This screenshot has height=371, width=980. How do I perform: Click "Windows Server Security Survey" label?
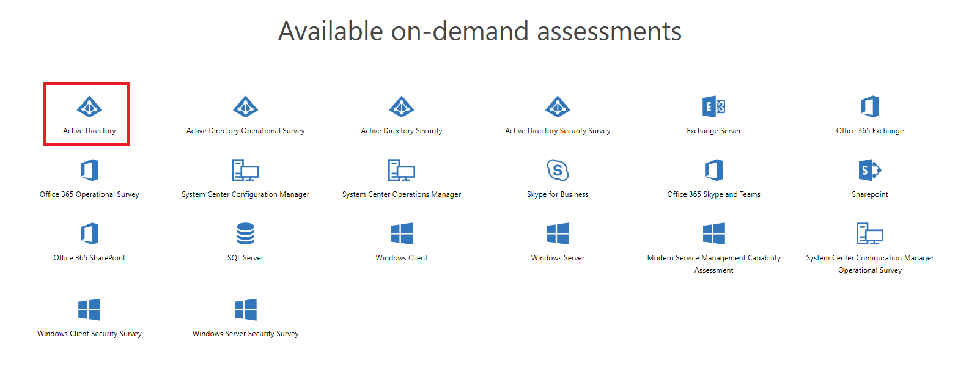pos(246,334)
